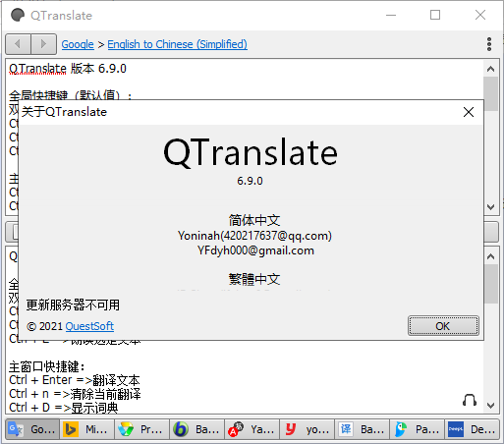This screenshot has height=444, width=504.
Task: Click the headphones listen icon
Action: [470, 400]
